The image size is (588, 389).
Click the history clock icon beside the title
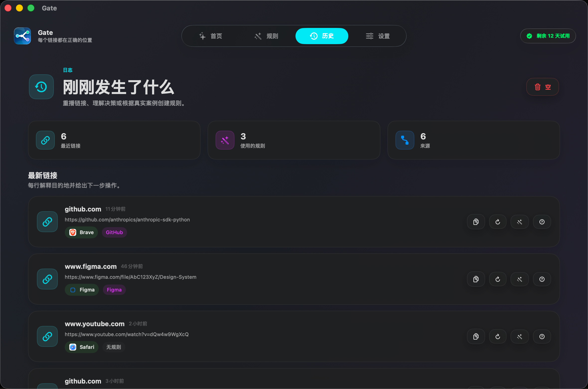pyautogui.click(x=41, y=87)
